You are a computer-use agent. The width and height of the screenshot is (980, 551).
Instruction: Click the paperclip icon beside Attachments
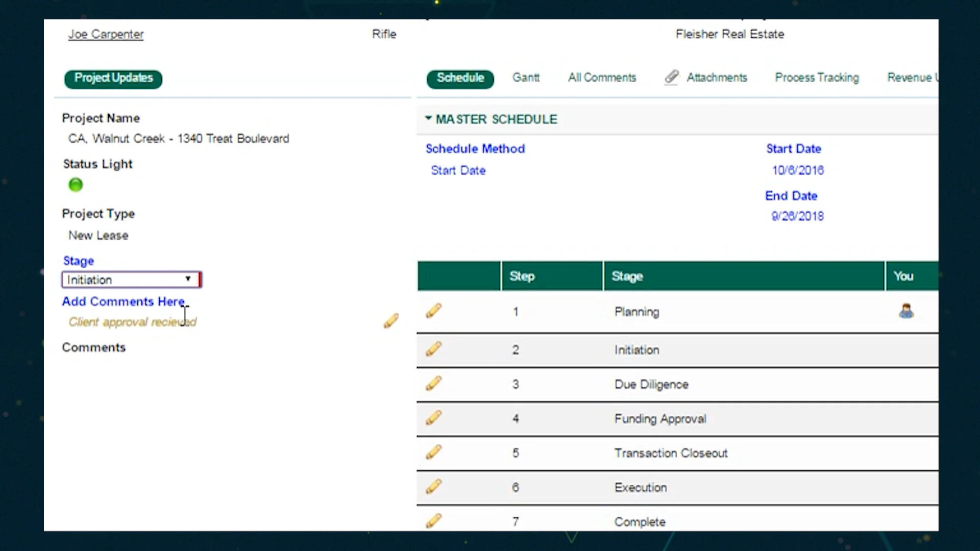pos(672,77)
